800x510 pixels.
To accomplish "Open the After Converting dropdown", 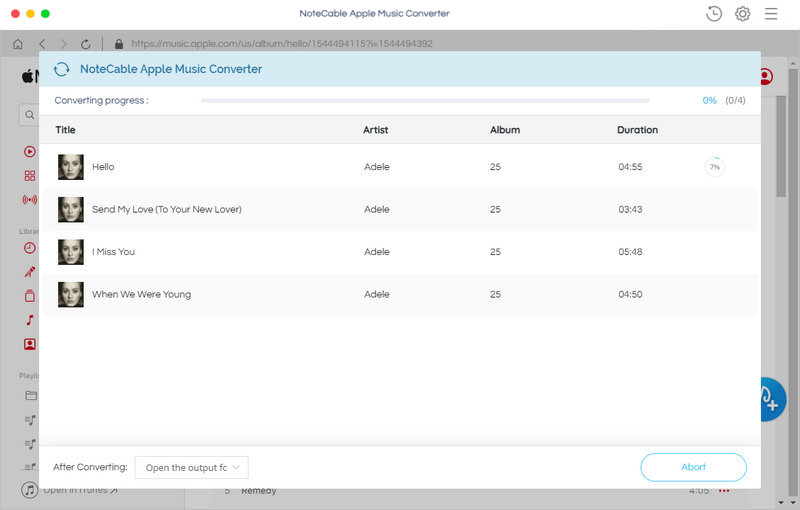I will 191,468.
